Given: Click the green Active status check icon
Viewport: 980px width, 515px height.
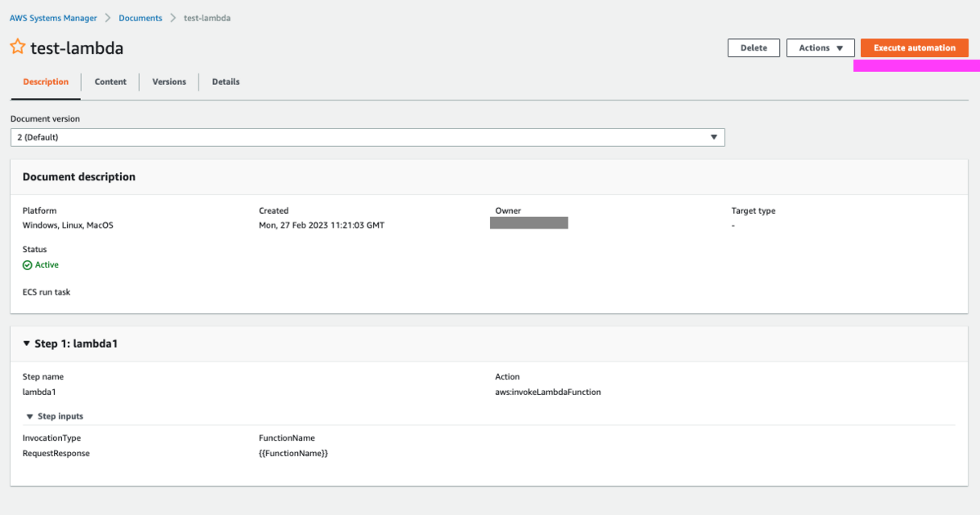Looking at the screenshot, I should [x=27, y=265].
